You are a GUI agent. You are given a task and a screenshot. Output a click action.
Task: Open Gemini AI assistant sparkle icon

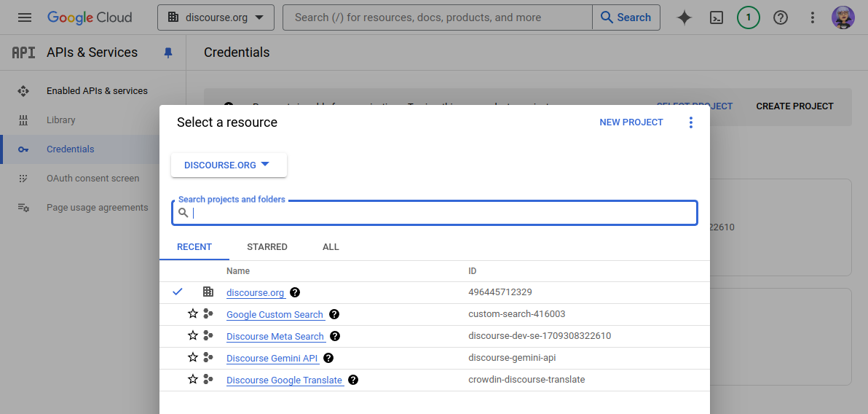684,17
